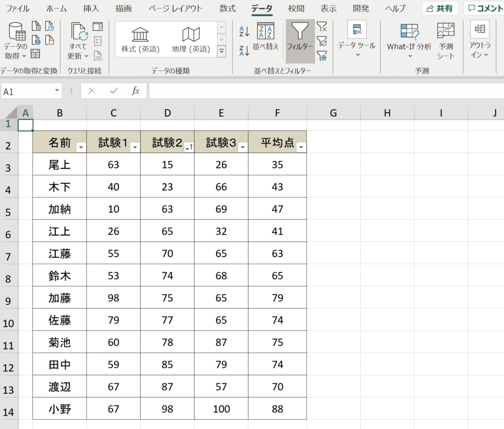Open the 試験1 column filter dropdown
504x429 pixels.
click(x=135, y=147)
